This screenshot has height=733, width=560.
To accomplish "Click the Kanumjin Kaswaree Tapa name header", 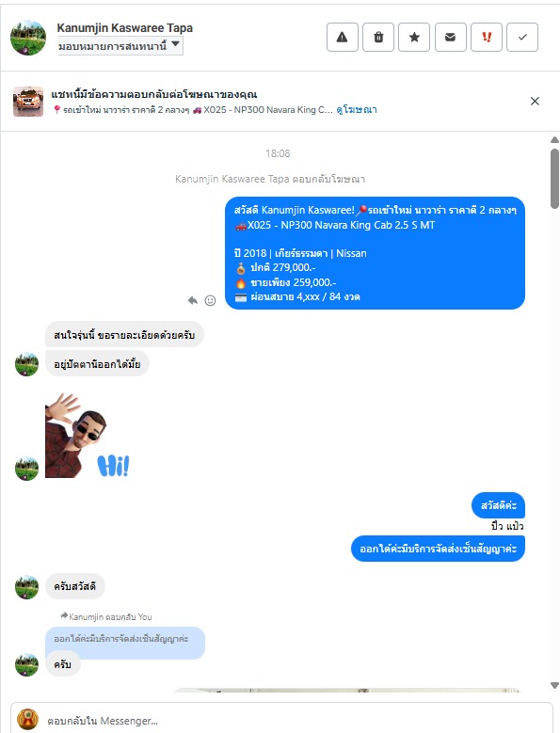I will [125, 28].
